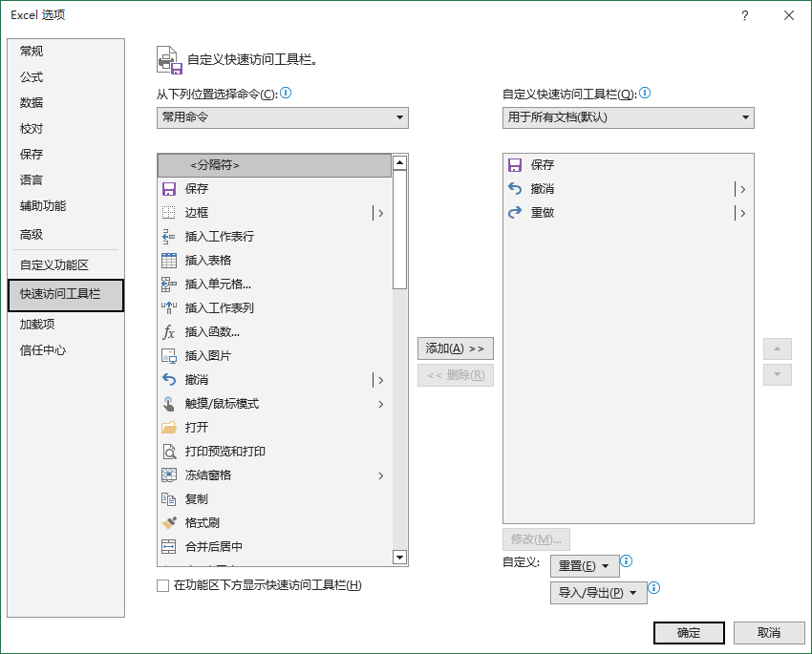Image resolution: width=812 pixels, height=654 pixels.
Task: Click the 修改(M)... button
Action: [x=537, y=539]
